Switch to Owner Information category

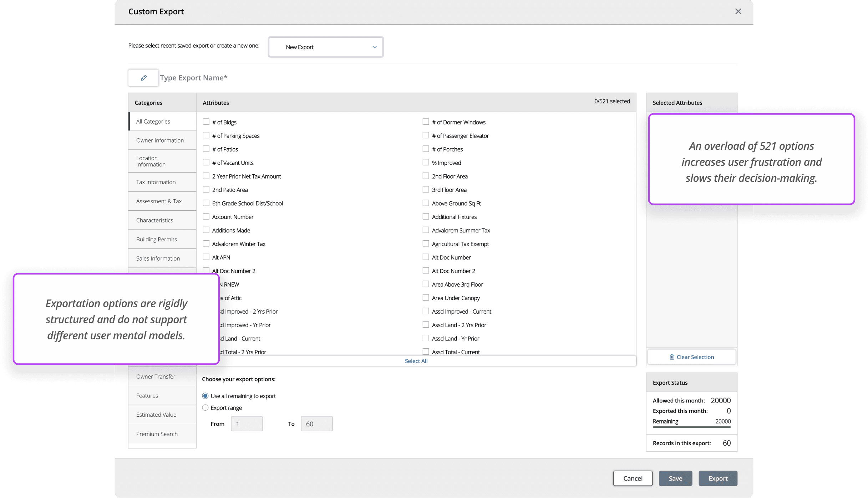click(160, 140)
